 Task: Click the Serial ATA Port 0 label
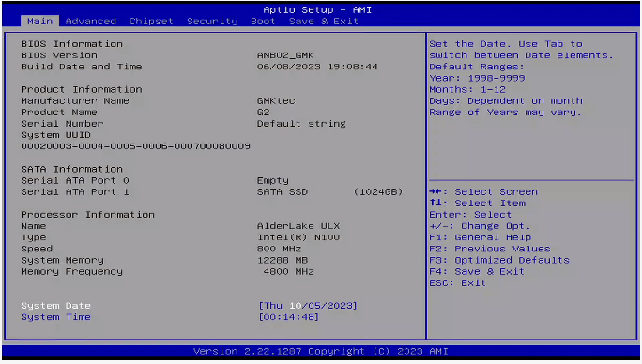75,180
